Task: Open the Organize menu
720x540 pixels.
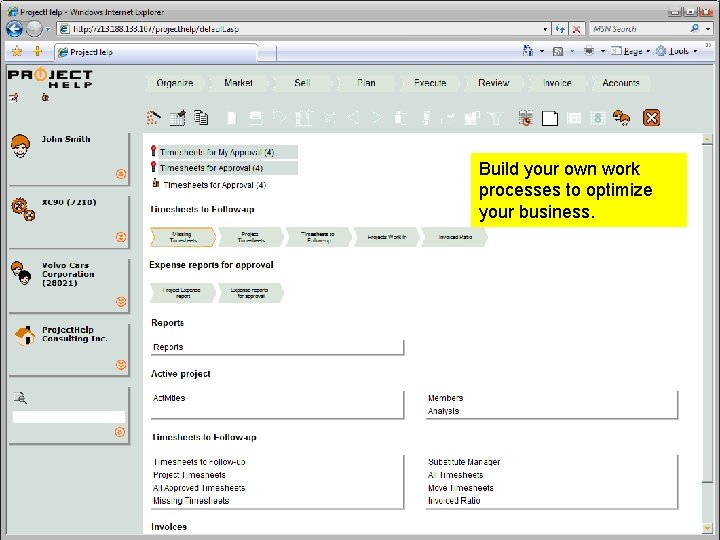Action: tap(174, 83)
